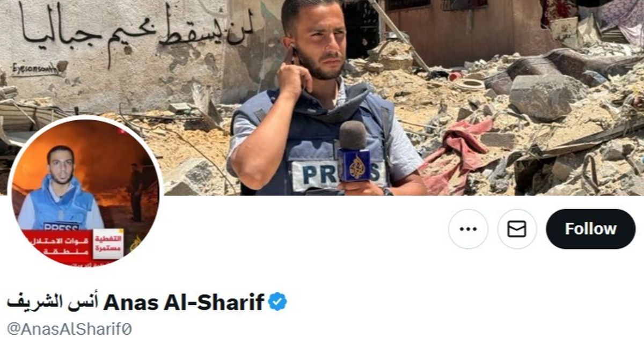Screen dimensions: 644x338
Task: Click the PRESS vest inside the avatar
Action: [62, 205]
